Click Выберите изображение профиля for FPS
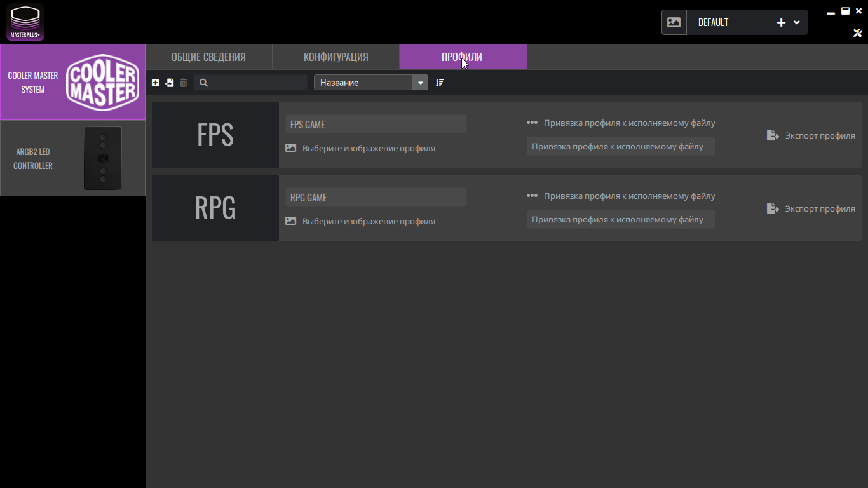Viewport: 868px width, 488px height. [369, 148]
